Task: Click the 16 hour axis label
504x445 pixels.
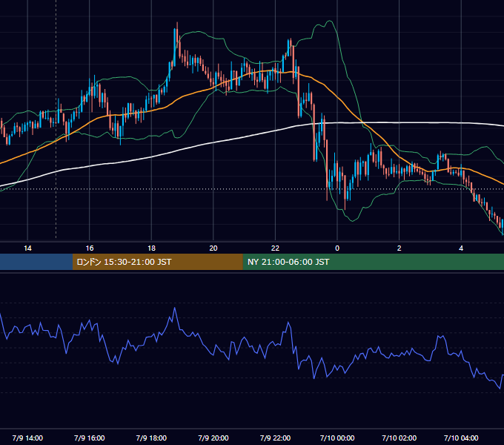Action: click(90, 248)
